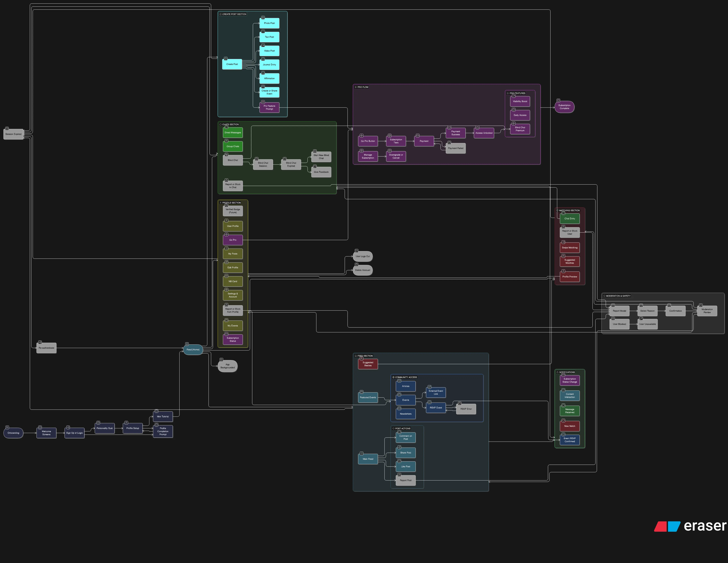Image resolution: width=728 pixels, height=563 pixels.
Task: Click the icon above the Personality Quiz node
Action: (98, 423)
